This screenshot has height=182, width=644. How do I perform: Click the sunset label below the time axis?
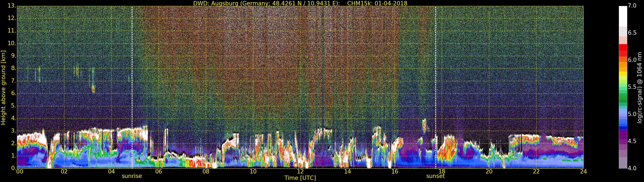[435, 176]
